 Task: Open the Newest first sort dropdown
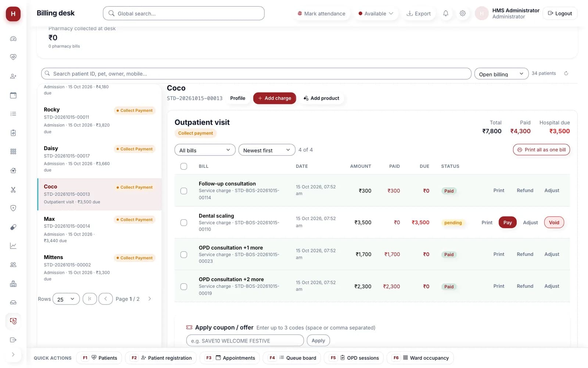point(267,150)
